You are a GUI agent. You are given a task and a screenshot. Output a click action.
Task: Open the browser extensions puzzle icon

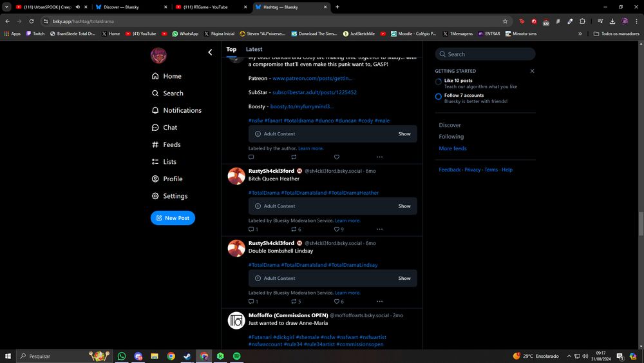[x=582, y=21]
